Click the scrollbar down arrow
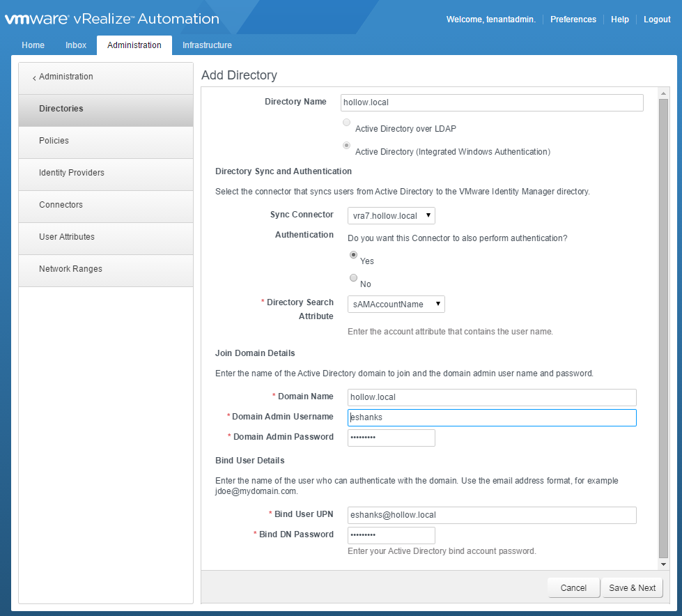 (x=663, y=564)
